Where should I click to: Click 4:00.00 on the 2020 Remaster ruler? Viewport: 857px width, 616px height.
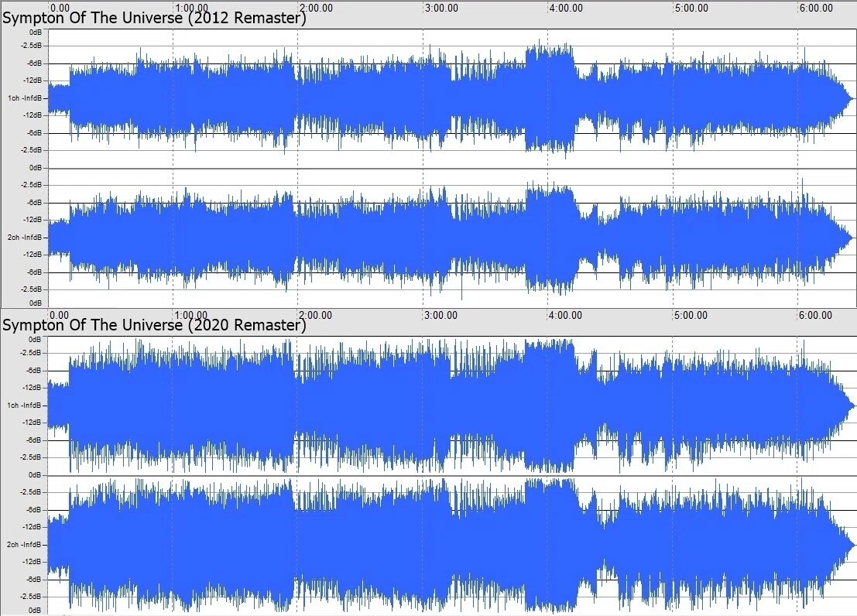click(x=566, y=315)
